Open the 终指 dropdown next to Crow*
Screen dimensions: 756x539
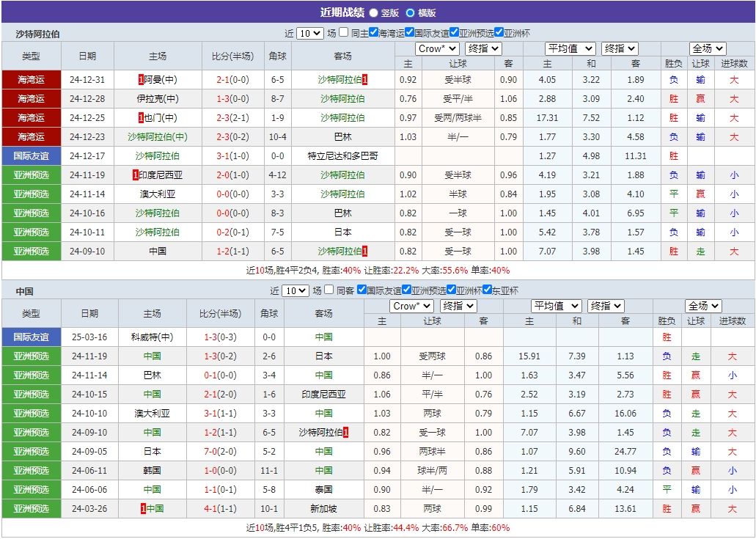pos(483,48)
